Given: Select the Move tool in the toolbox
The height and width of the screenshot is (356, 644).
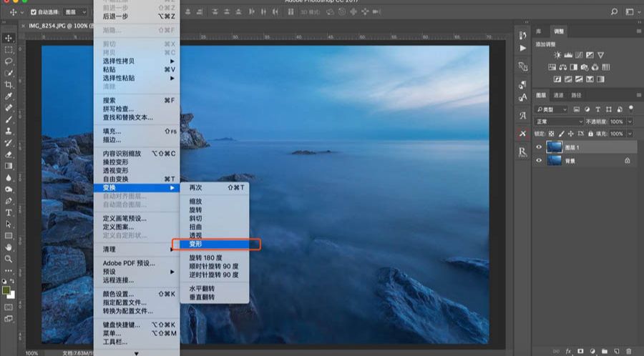Looking at the screenshot, I should 8,38.
